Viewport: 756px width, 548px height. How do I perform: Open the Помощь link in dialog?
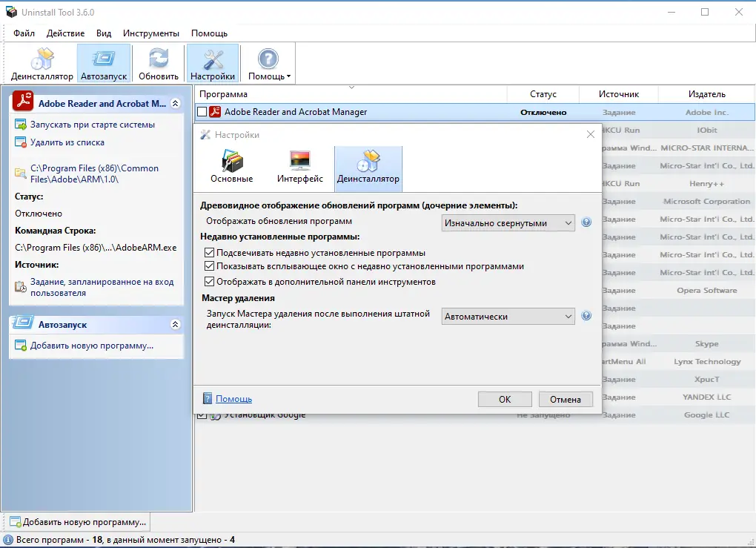pyautogui.click(x=233, y=399)
